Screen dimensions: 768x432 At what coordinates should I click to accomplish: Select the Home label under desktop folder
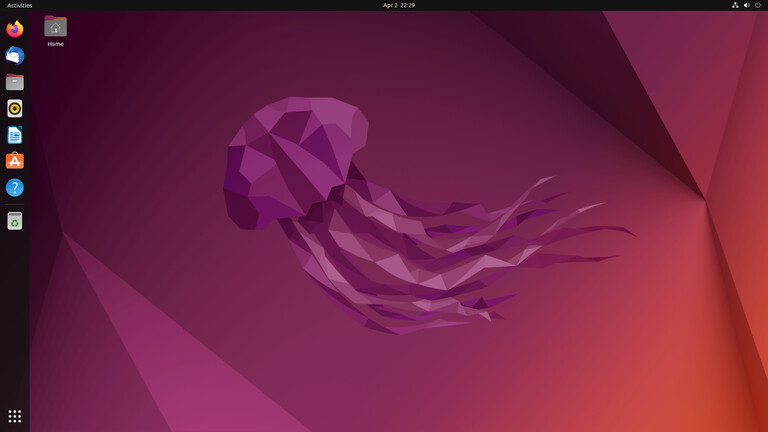pyautogui.click(x=55, y=44)
